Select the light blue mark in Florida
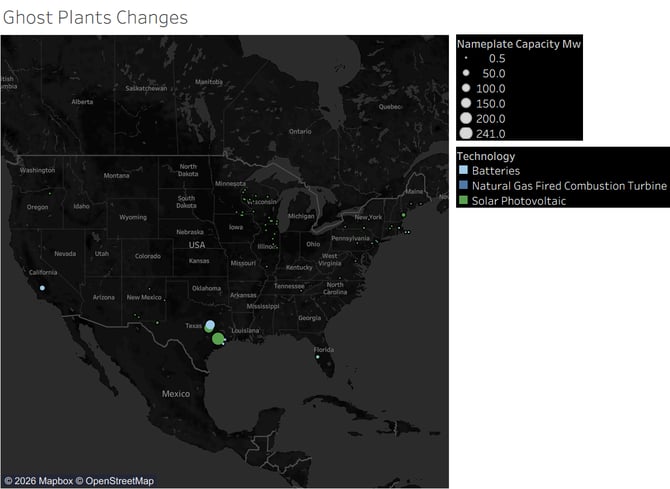This screenshot has height=489, width=670. (317, 356)
